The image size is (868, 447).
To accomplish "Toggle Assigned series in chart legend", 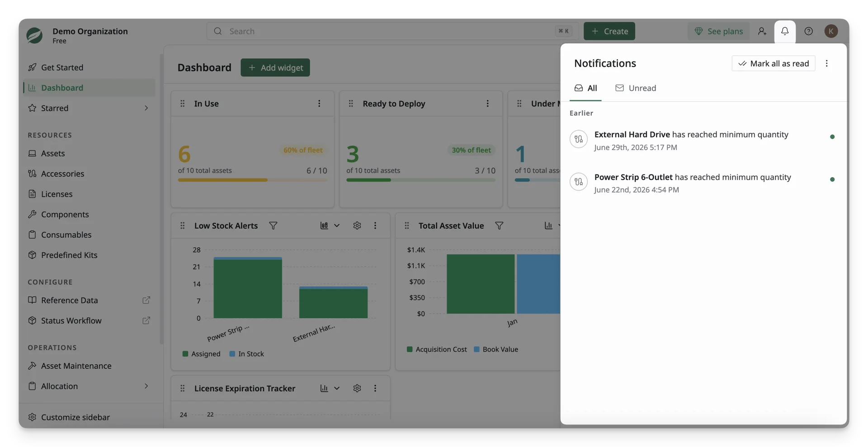I will coord(202,354).
